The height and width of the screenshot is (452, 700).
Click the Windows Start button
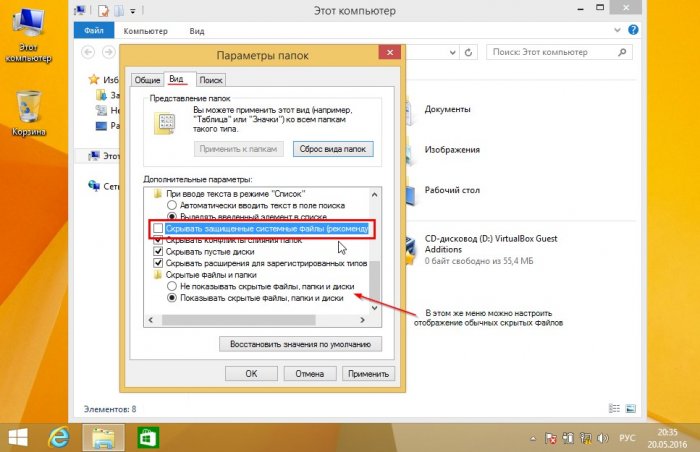[19, 437]
